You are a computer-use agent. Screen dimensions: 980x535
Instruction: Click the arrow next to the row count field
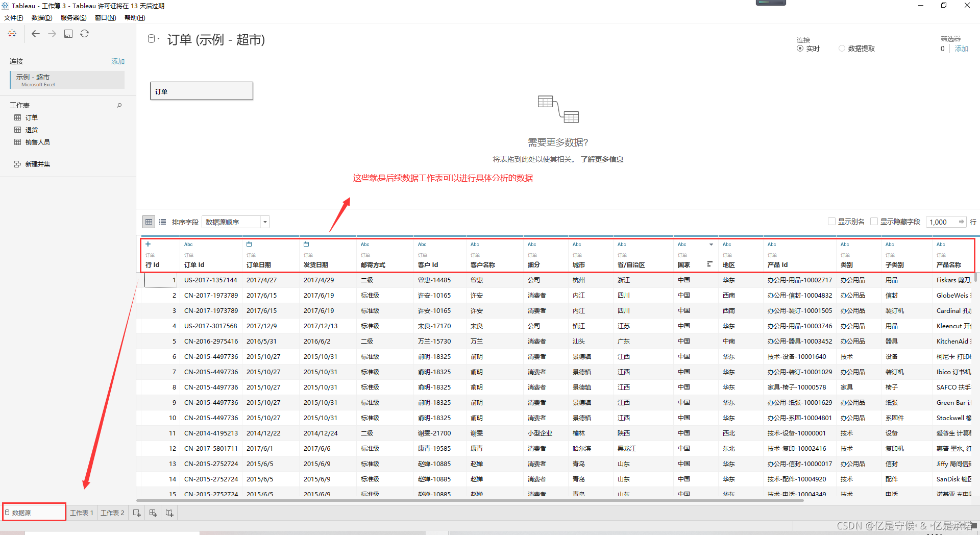click(x=962, y=222)
